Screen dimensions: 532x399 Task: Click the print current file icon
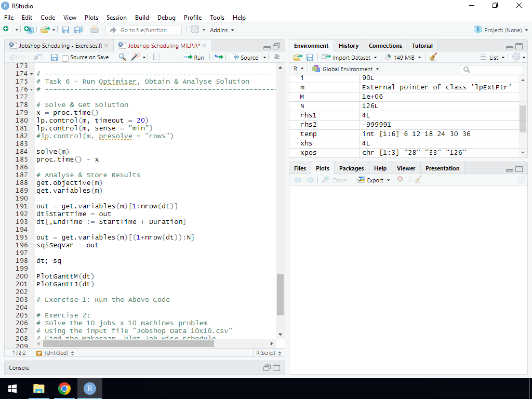(95, 30)
